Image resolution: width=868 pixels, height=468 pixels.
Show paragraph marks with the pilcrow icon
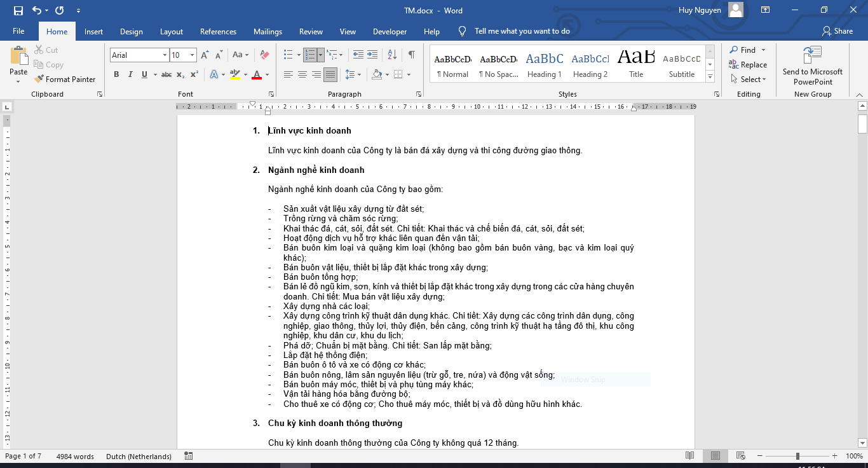click(x=411, y=55)
